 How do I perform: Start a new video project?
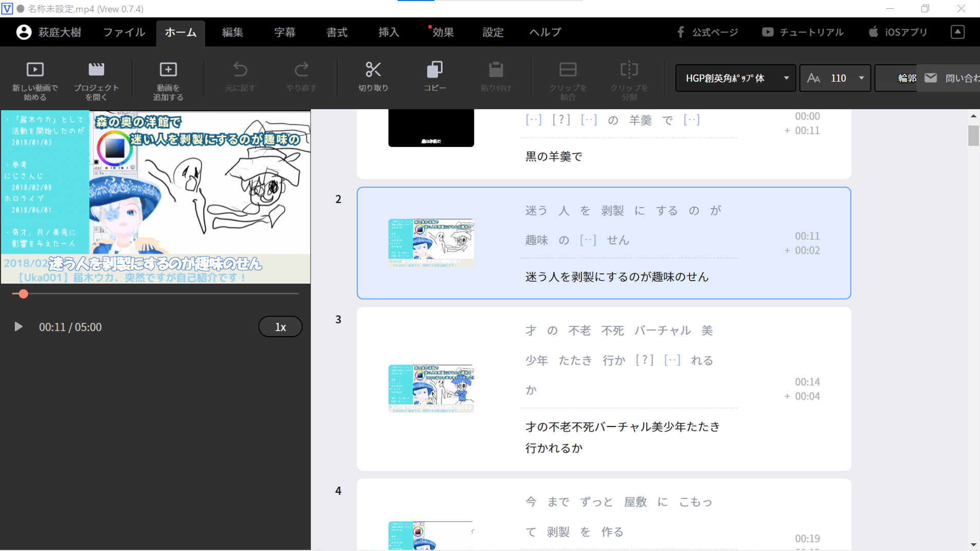pyautogui.click(x=35, y=81)
